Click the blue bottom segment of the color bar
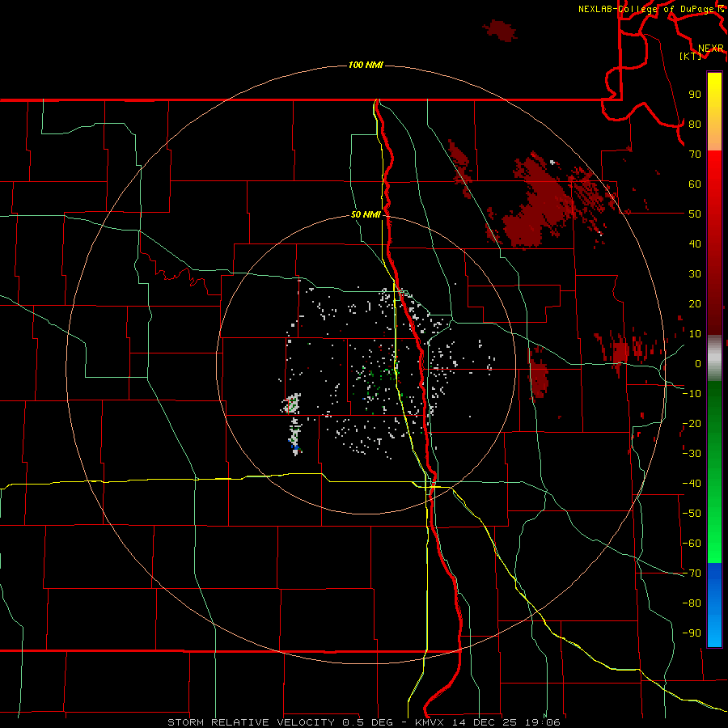728x728 pixels. (x=714, y=604)
